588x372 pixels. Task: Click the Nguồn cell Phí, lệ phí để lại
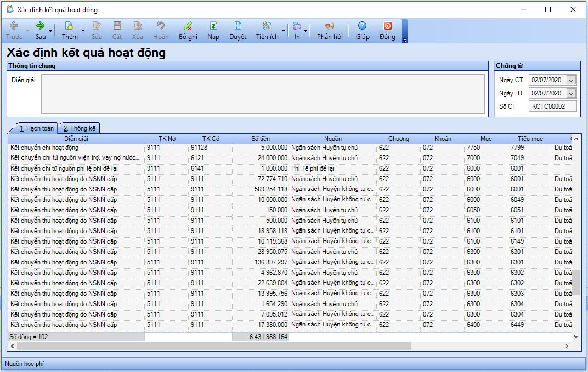tap(332, 169)
